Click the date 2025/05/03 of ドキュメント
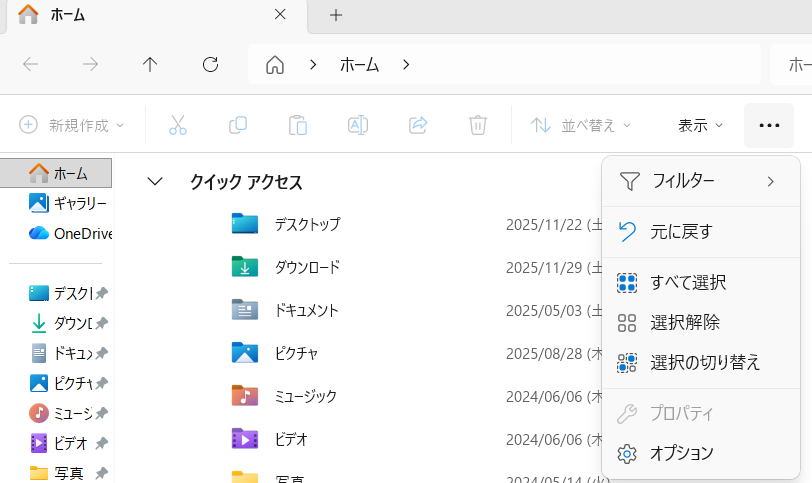This screenshot has height=483, width=812. click(x=554, y=311)
